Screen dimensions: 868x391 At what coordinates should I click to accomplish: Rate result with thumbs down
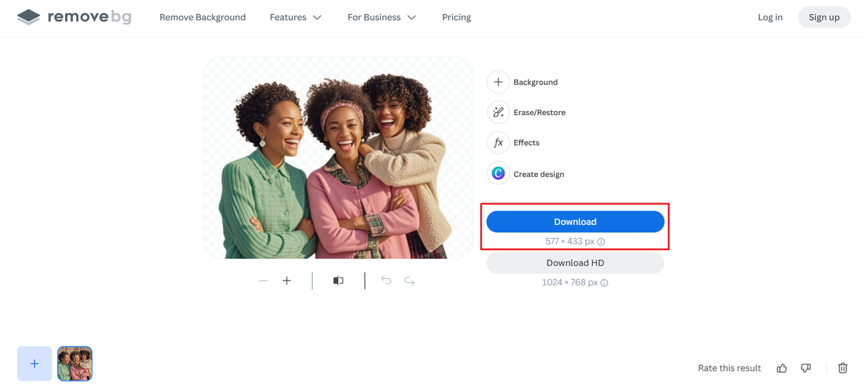[806, 368]
